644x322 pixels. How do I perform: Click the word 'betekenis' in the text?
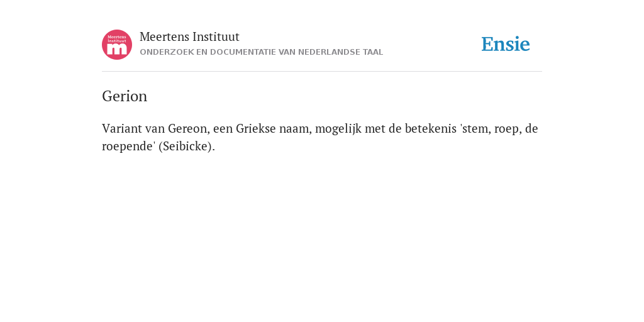coord(431,128)
